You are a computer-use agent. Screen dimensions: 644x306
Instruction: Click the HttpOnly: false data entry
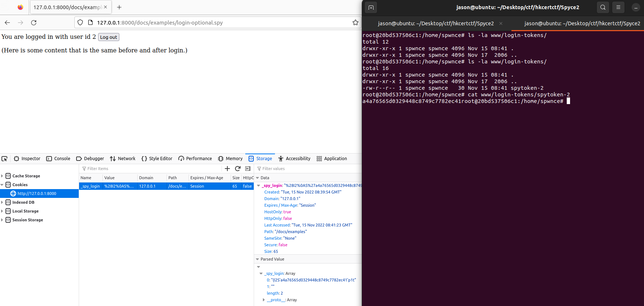[x=278, y=218]
